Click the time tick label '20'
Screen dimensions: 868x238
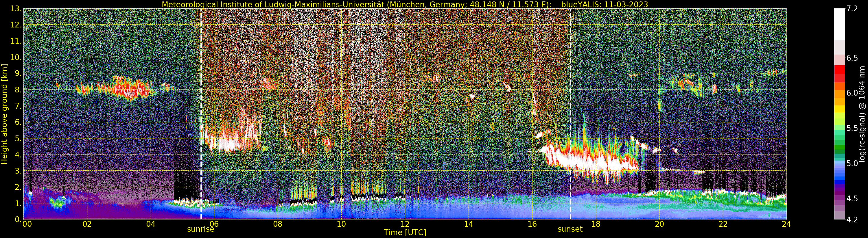(659, 224)
